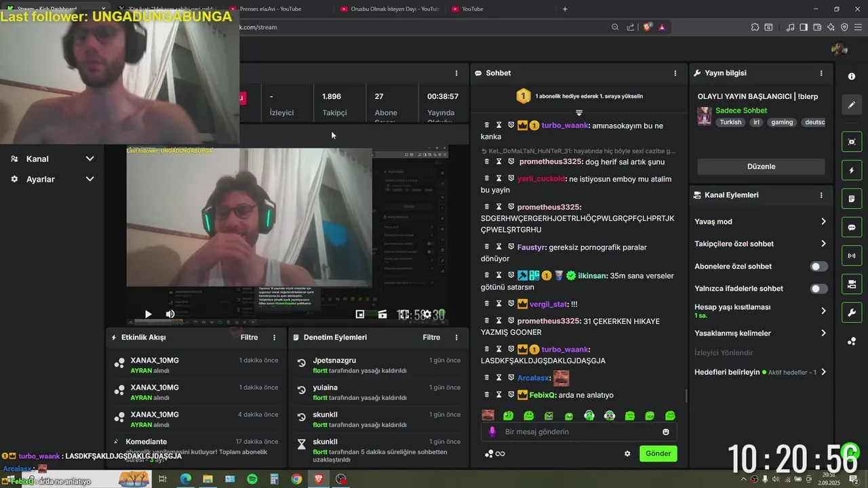
Task: Open emoji picker in message box
Action: 666,432
